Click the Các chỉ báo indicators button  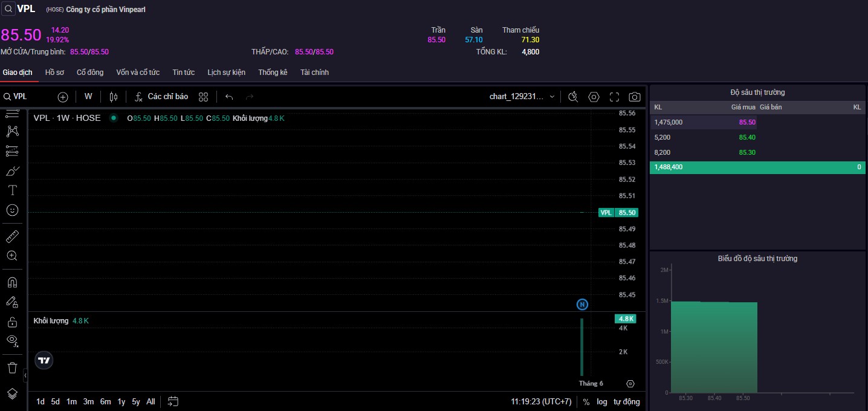point(161,97)
